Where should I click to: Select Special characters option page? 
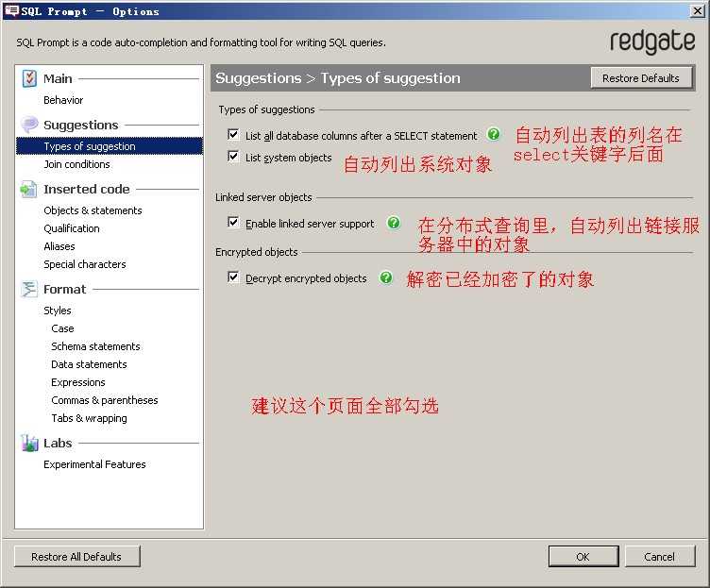coord(85,264)
